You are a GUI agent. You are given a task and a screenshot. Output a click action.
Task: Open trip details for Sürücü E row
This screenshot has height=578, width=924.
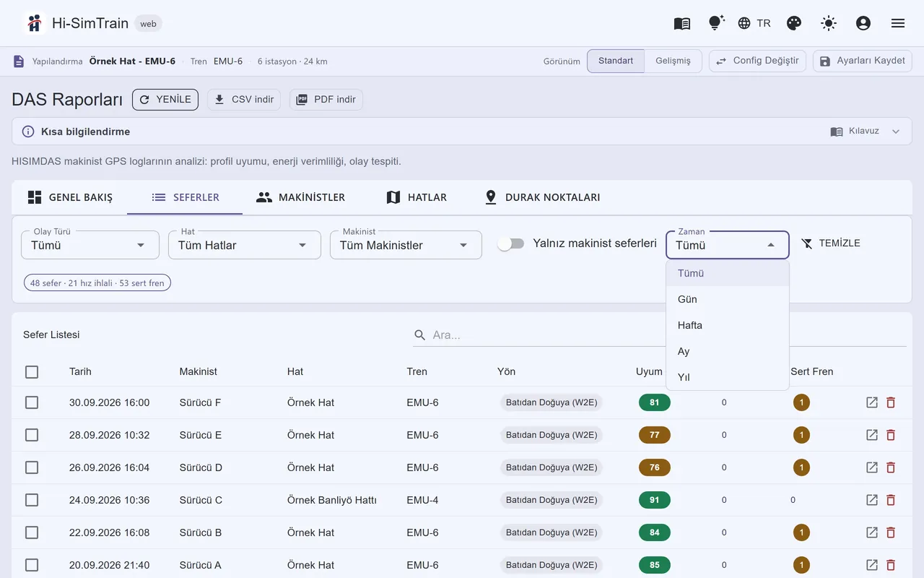coord(872,435)
